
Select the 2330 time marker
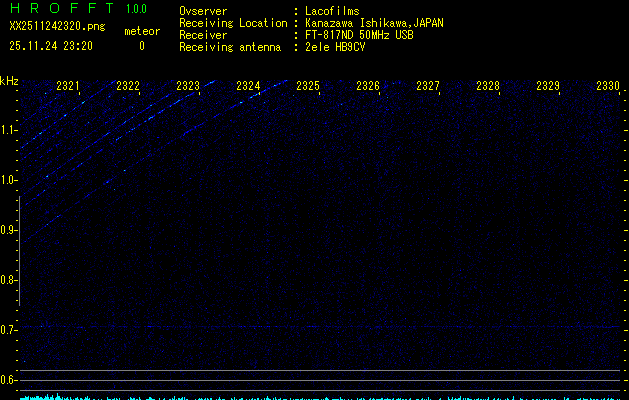(607, 86)
